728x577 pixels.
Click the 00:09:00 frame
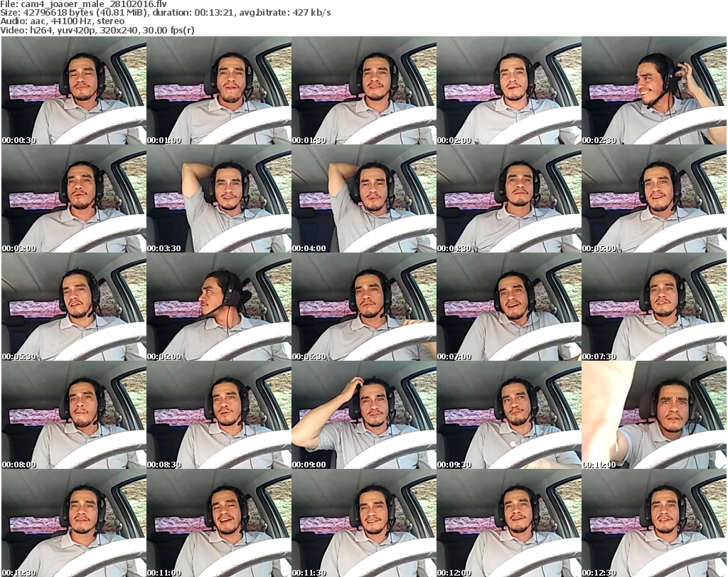364,415
